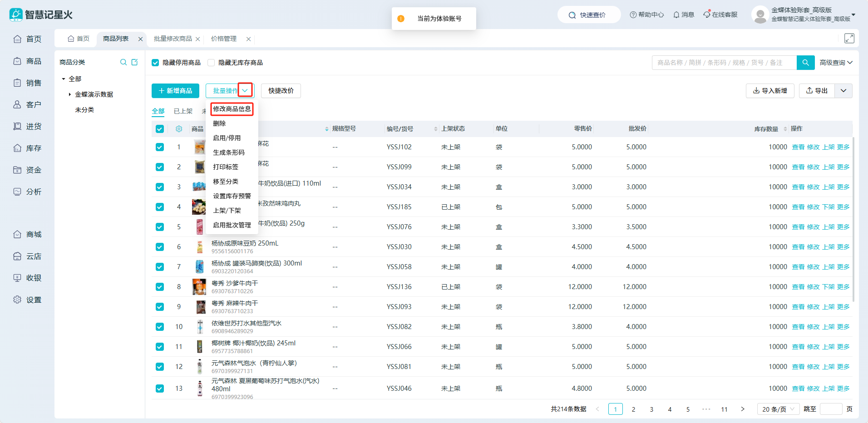Click 导入新增 button
The width and height of the screenshot is (868, 423).
tap(770, 91)
